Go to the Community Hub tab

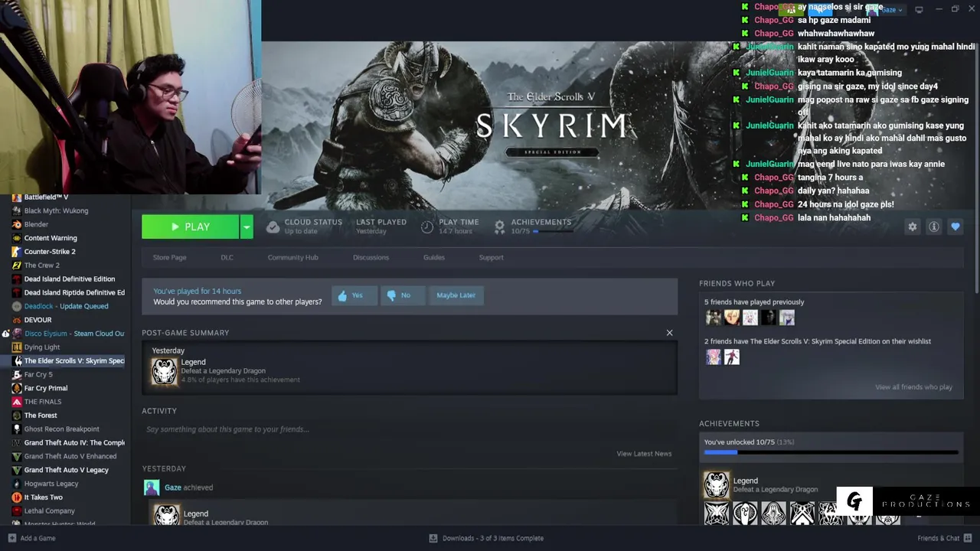[x=292, y=257]
